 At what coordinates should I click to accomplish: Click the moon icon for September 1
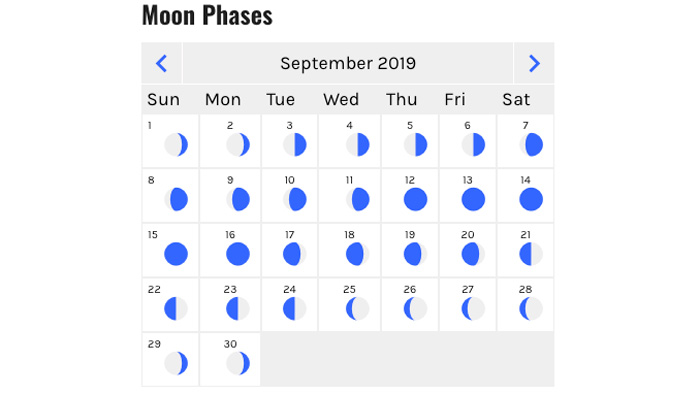click(176, 145)
